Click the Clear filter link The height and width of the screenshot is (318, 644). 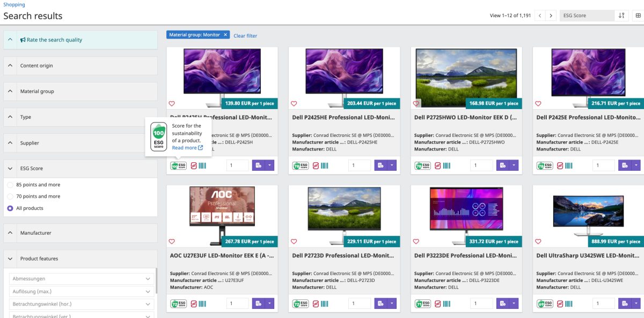click(245, 36)
